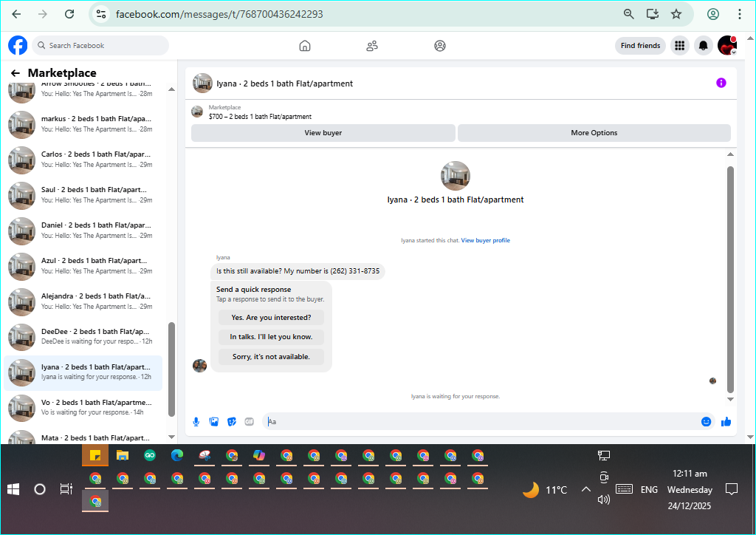Click the chat pane scrollbar thumb

point(730,280)
